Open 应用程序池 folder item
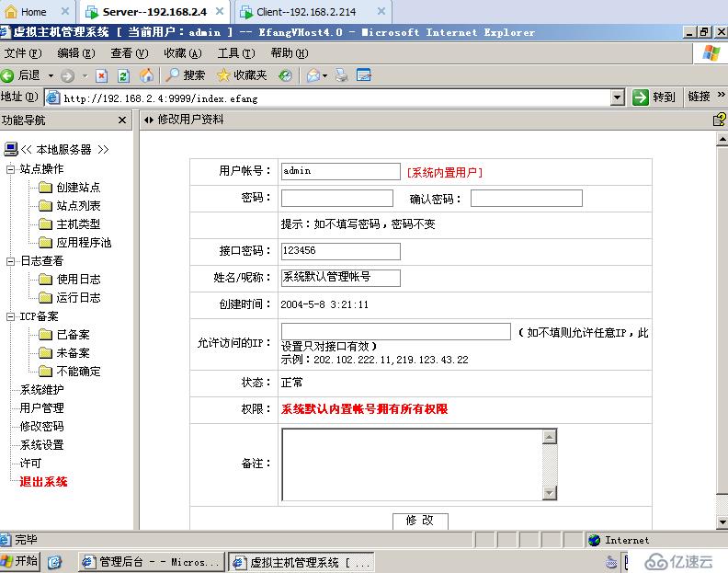Screen dimensions: 728x573 pos(75,243)
